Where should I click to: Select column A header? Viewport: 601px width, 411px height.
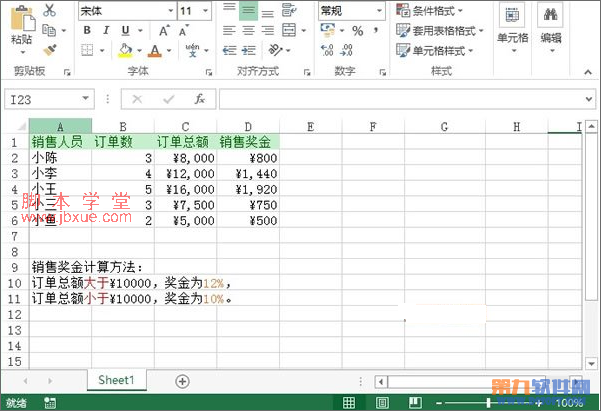coord(60,126)
